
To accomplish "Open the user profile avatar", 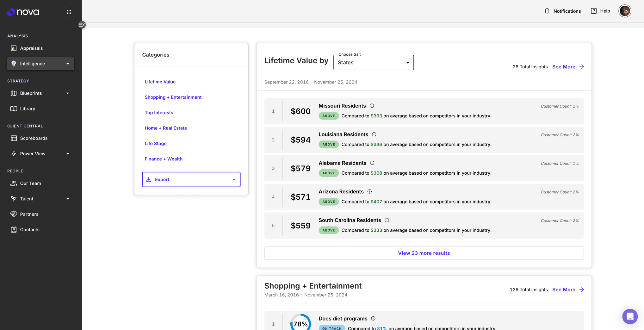I will tap(624, 11).
